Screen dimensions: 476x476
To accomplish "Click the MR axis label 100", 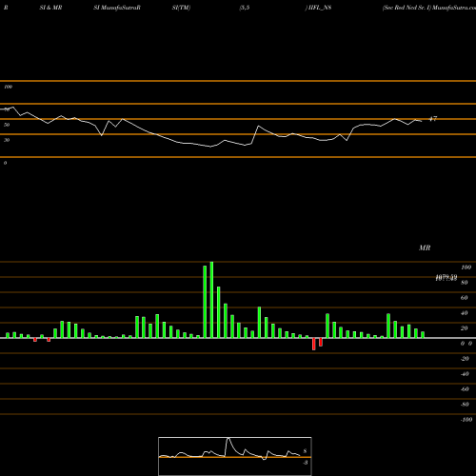I will [466, 268].
